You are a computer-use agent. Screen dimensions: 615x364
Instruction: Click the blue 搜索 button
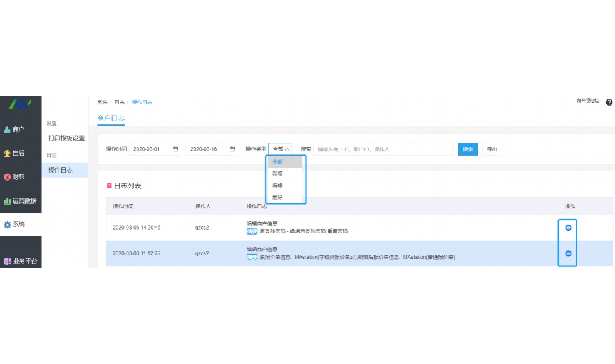point(468,149)
